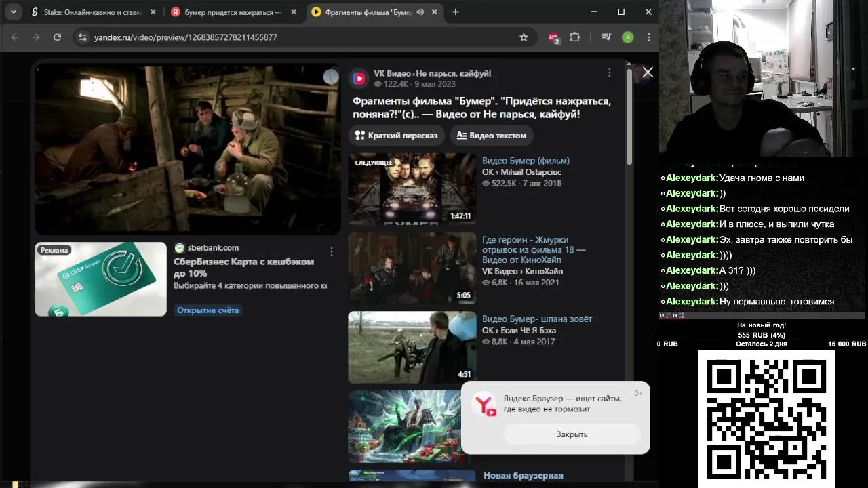Click the clock icon on video player
868x488 pixels.
click(x=331, y=77)
